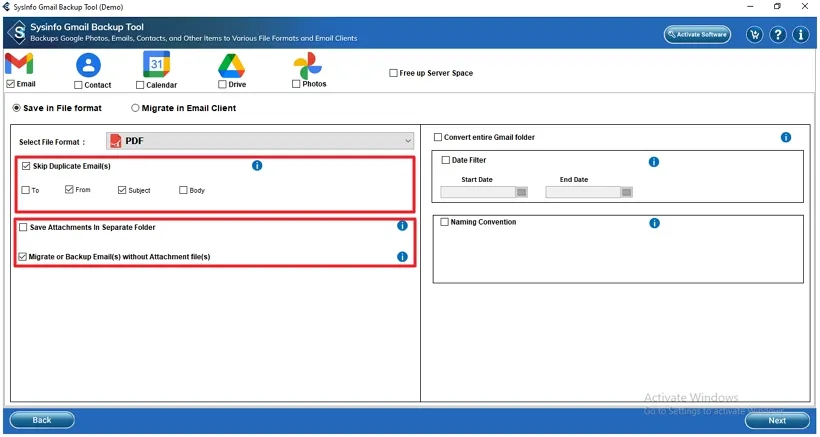The image size is (820, 437).
Task: Click the Select File Format label
Action: 52,142
